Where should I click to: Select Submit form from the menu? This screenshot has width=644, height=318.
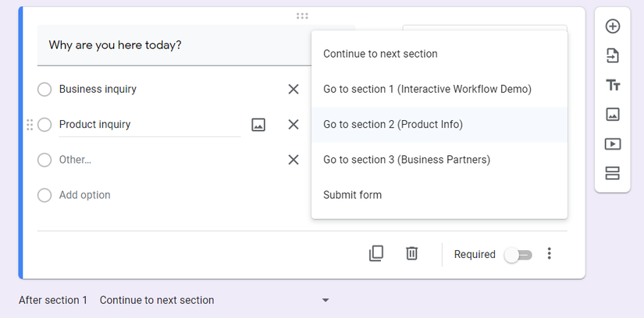click(x=352, y=195)
